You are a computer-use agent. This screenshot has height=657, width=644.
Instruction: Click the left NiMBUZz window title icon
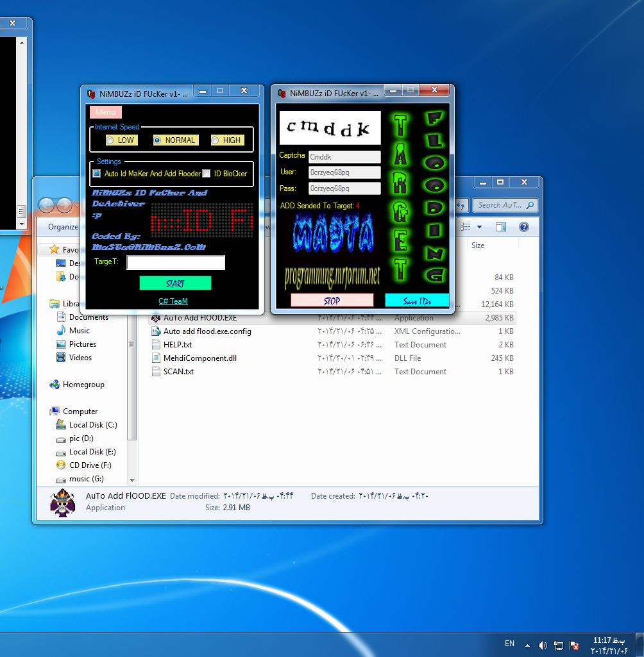tap(91, 94)
